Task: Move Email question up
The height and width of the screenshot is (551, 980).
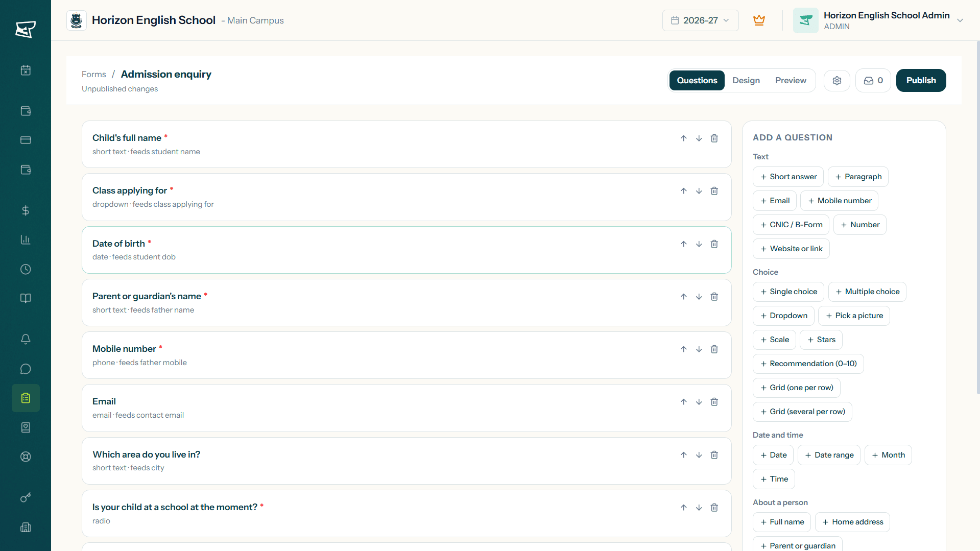Action: [683, 402]
